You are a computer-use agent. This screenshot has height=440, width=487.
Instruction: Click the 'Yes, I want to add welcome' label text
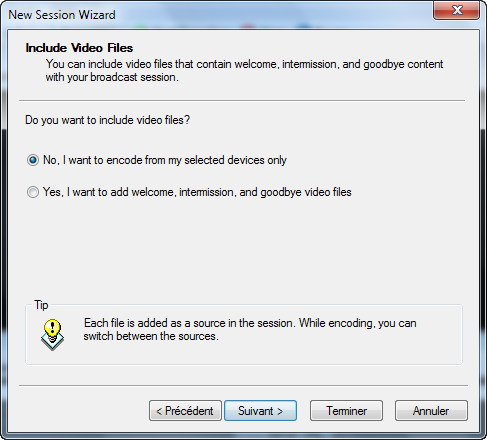click(197, 192)
